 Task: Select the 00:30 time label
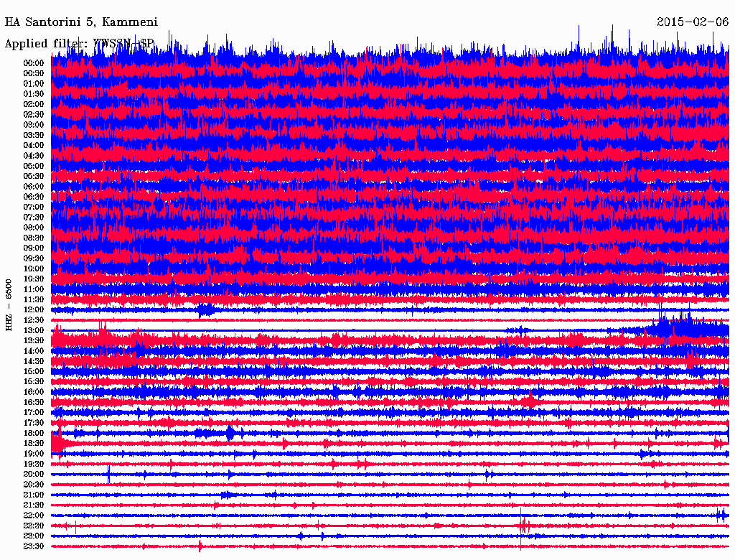(x=34, y=74)
